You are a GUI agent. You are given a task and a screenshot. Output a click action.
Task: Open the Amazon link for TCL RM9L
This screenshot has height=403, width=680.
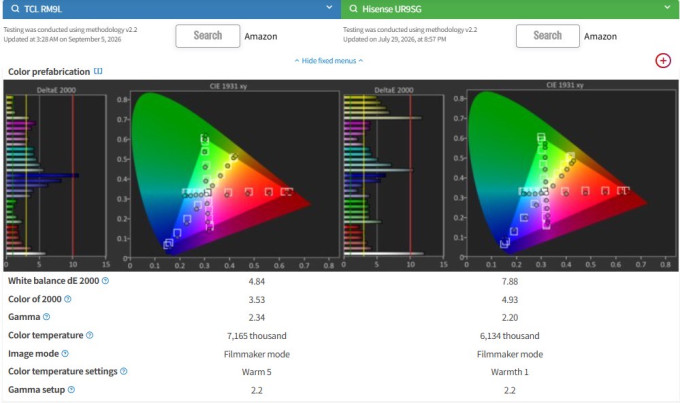tap(261, 36)
